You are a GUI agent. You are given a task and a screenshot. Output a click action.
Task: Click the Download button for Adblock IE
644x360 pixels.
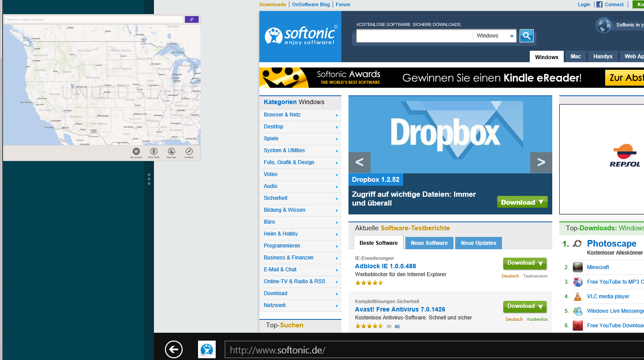525,263
